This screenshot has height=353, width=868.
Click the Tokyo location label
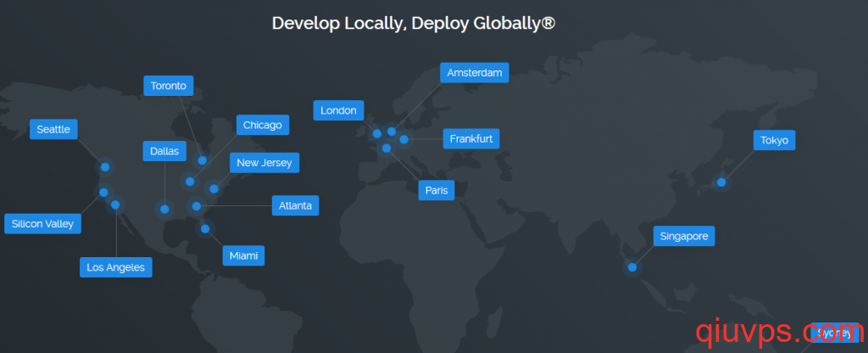tap(774, 140)
